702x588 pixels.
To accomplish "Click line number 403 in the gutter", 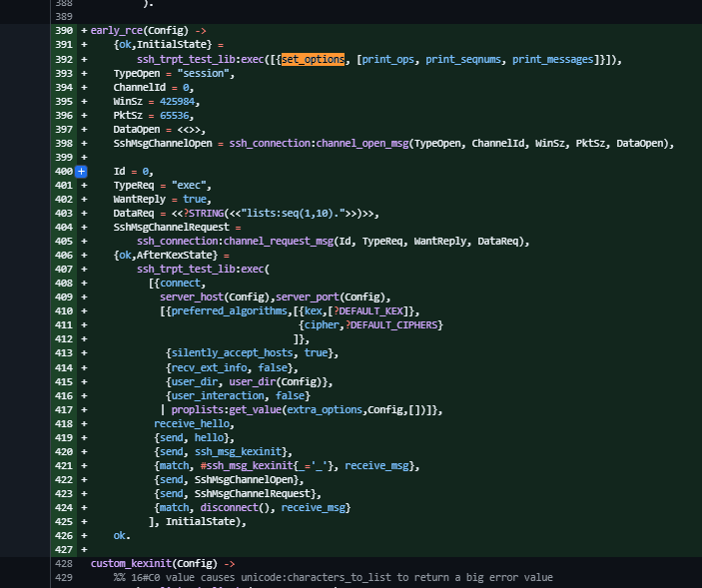I will tap(64, 214).
